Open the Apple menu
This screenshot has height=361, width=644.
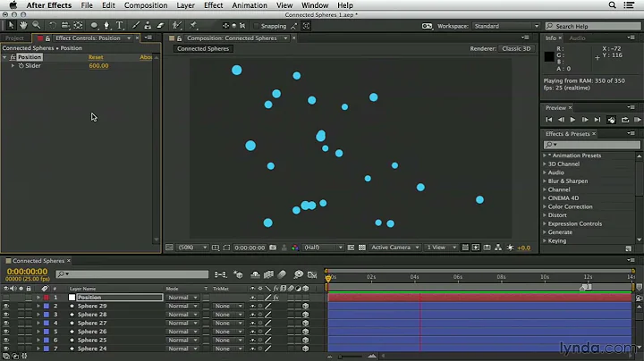[13, 5]
